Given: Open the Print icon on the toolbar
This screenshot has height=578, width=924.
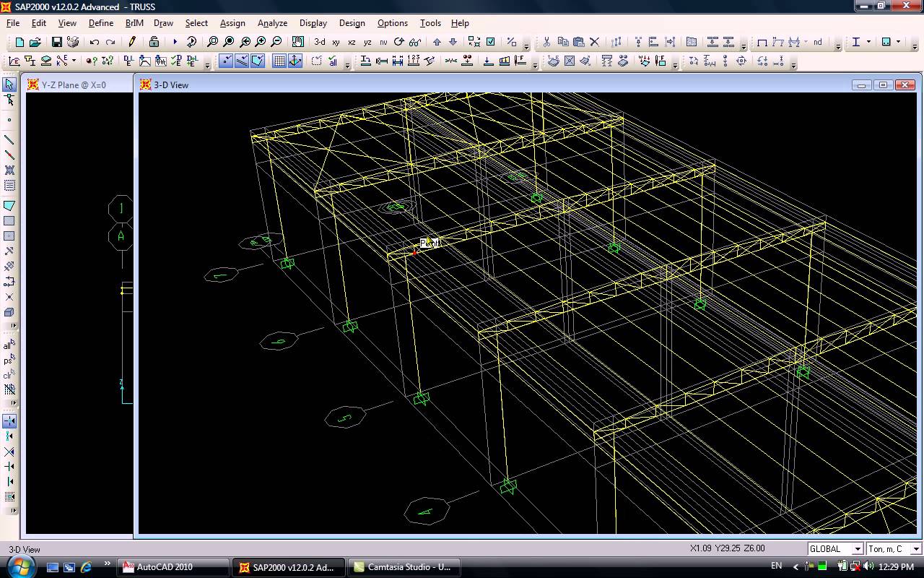Looking at the screenshot, I should 72,41.
